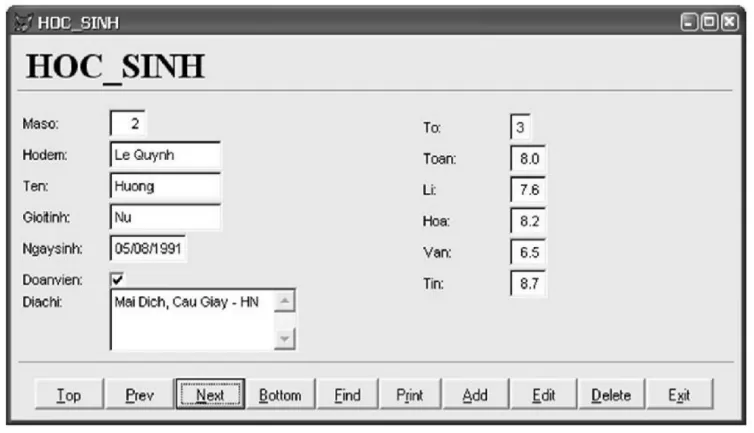Select the Toan score 8.0
The height and width of the screenshot is (433, 754).
pos(528,159)
